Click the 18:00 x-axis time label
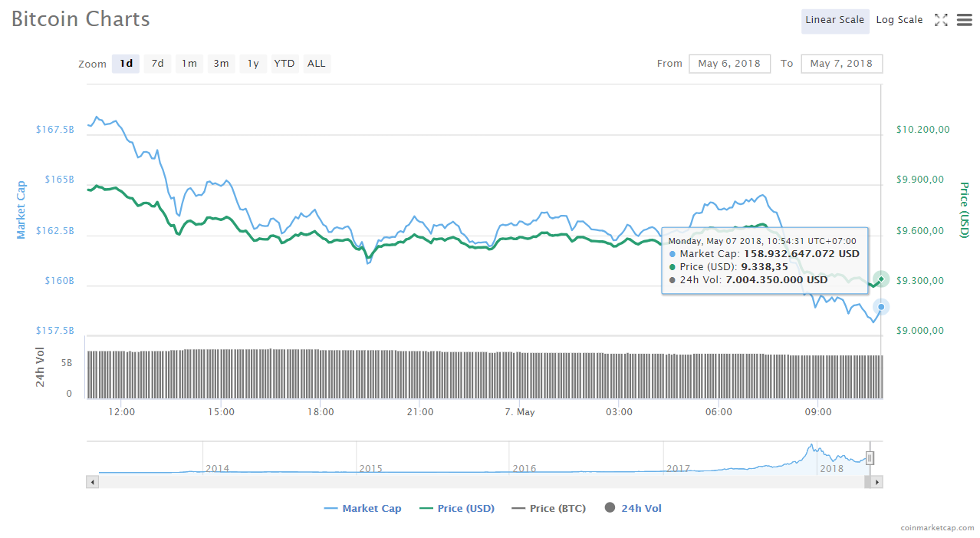Screen dimensions: 980x538 click(x=321, y=412)
